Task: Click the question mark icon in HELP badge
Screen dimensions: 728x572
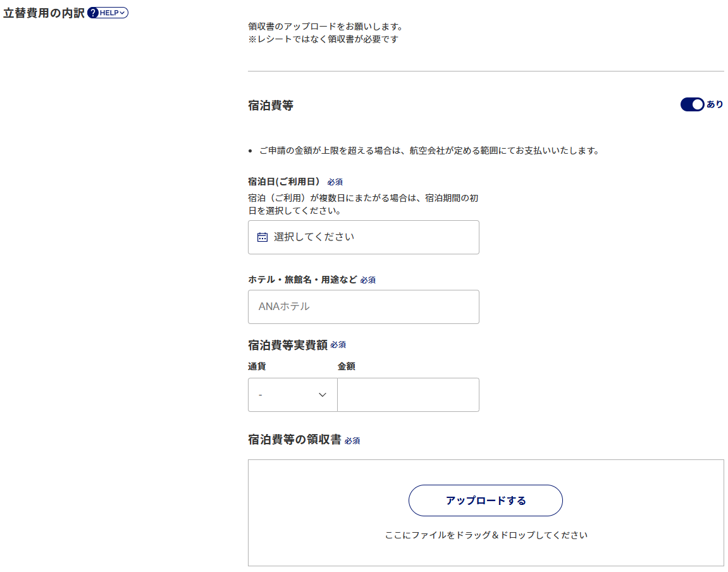Action: (x=93, y=13)
